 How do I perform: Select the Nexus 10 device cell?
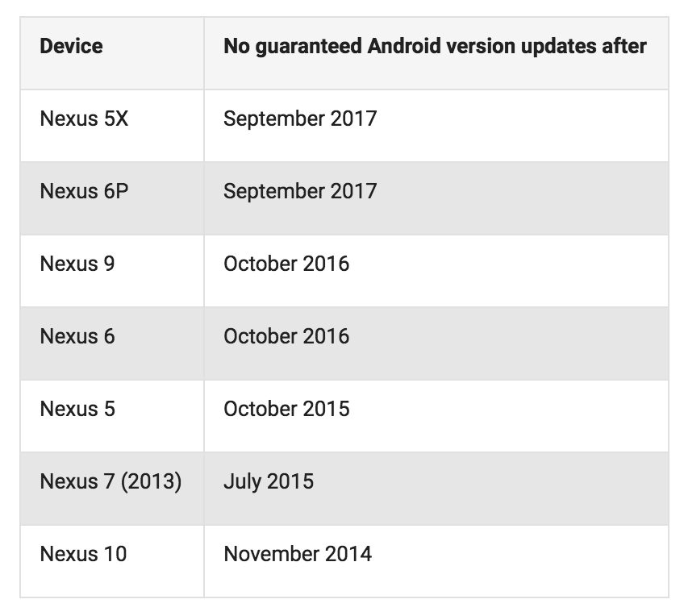tap(83, 554)
